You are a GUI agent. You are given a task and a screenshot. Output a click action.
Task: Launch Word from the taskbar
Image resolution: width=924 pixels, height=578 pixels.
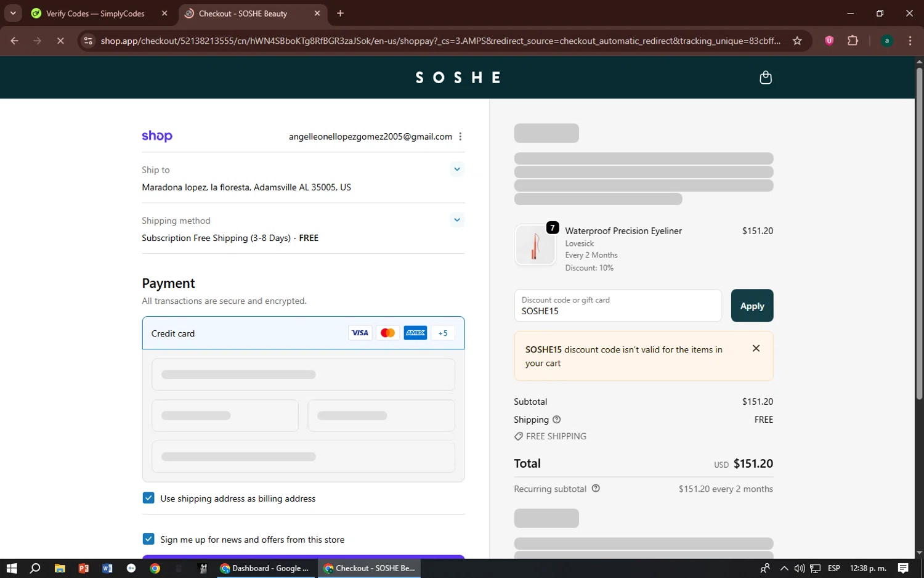coord(107,568)
